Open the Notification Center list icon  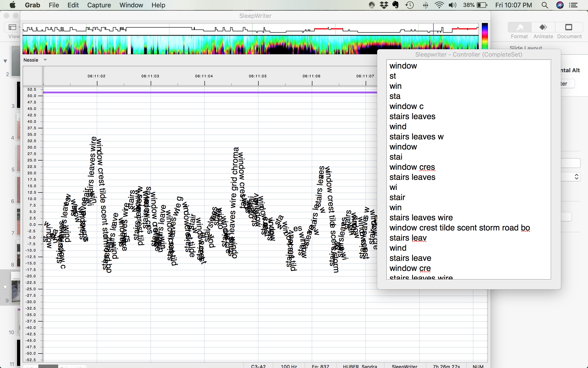(574, 5)
